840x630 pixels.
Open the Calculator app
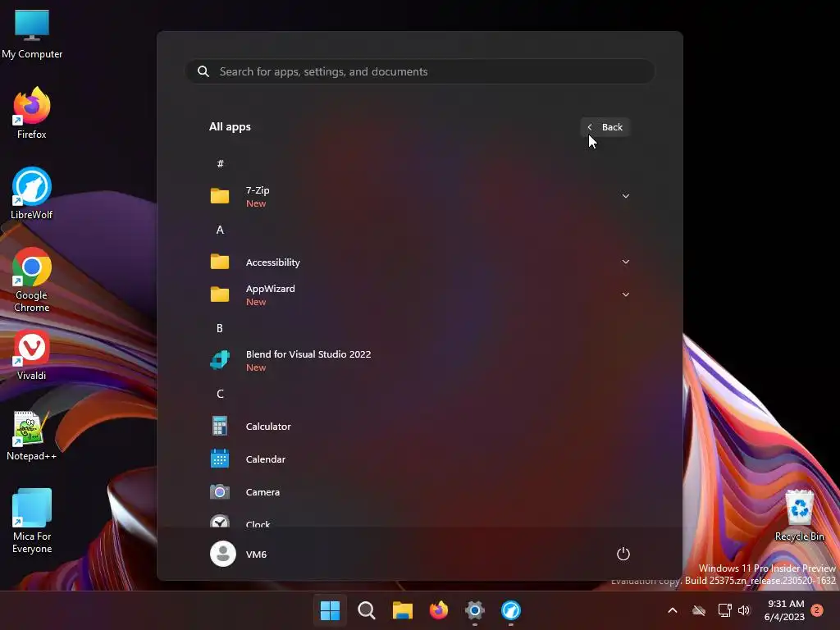(x=419, y=427)
